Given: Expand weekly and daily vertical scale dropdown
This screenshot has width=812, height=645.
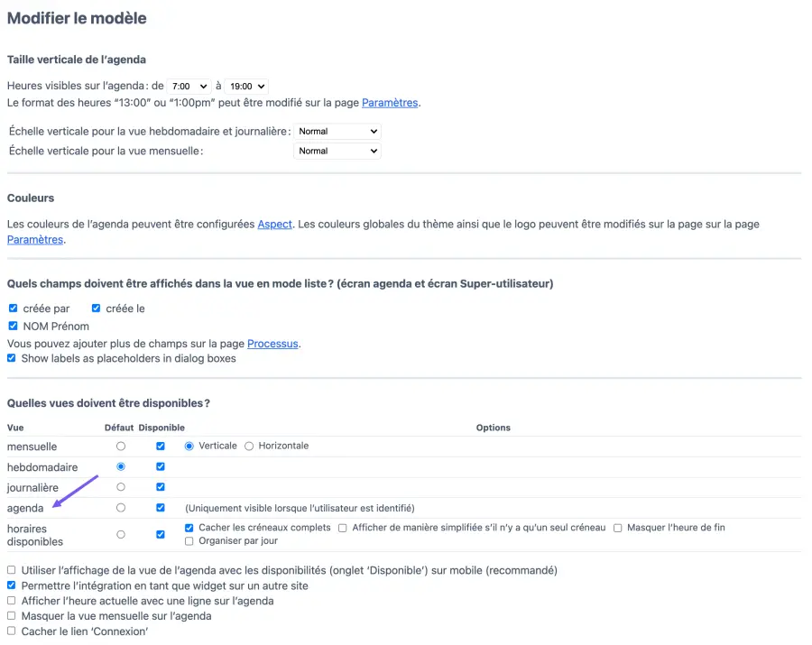Looking at the screenshot, I should click(x=337, y=132).
